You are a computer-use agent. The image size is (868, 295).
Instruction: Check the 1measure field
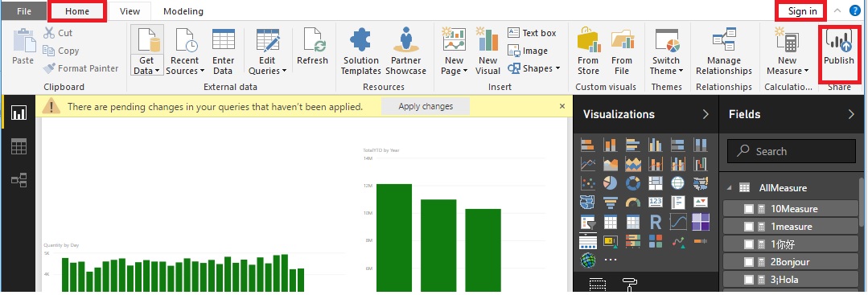(x=748, y=227)
